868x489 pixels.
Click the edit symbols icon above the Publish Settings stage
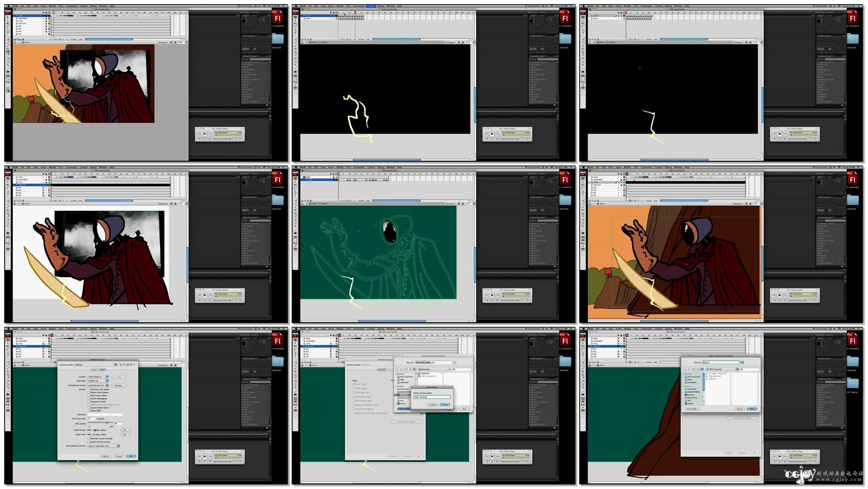(x=175, y=365)
